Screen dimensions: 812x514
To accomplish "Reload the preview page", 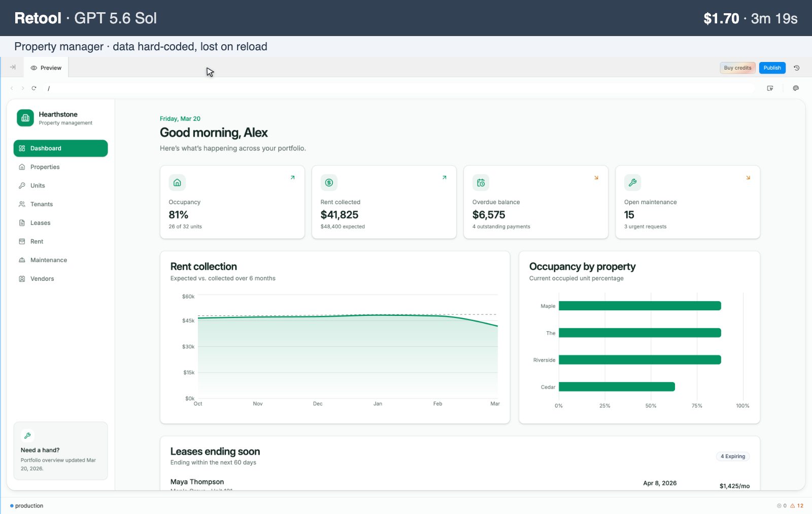I will point(34,88).
